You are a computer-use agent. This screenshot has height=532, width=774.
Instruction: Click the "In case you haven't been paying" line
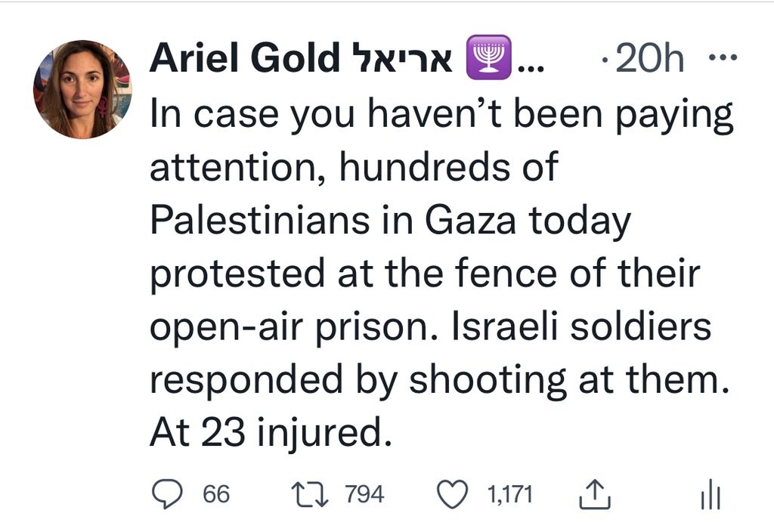click(x=441, y=115)
